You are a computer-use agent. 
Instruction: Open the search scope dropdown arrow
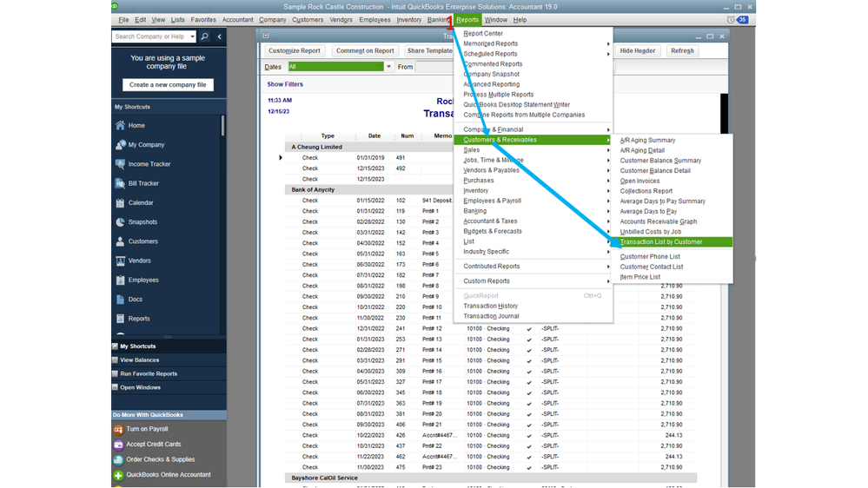click(x=192, y=36)
